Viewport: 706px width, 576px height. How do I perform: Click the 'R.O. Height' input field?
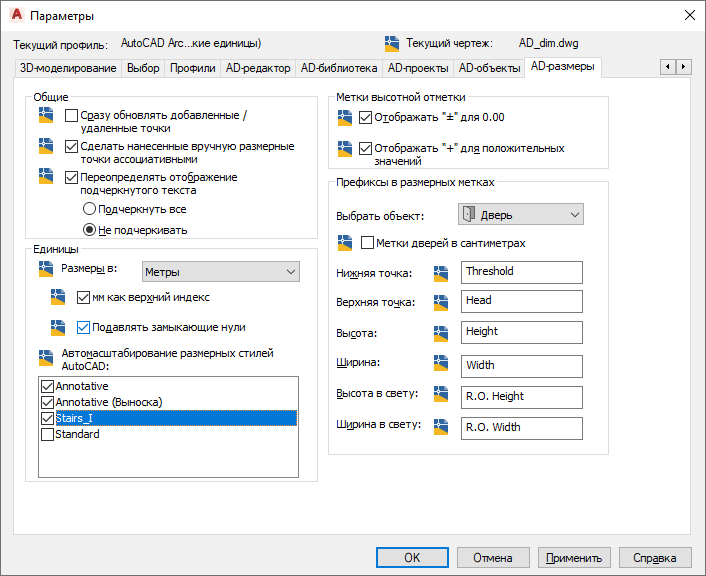tap(522, 397)
